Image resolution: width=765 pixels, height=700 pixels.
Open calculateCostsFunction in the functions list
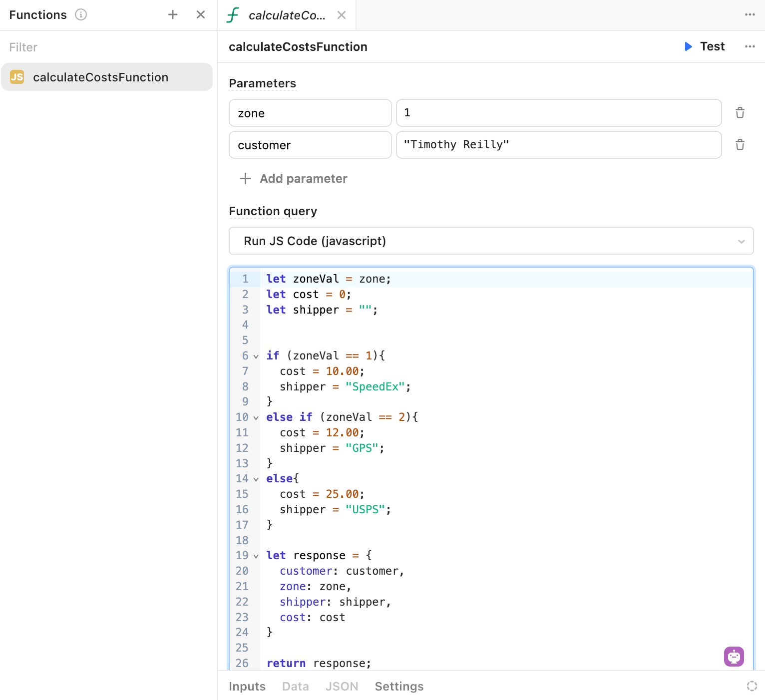[x=107, y=77]
